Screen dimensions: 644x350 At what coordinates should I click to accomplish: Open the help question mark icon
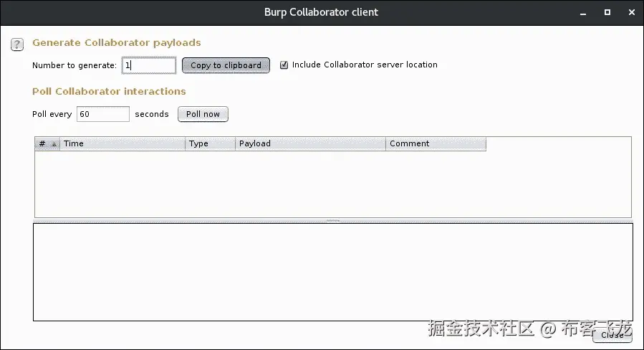point(17,44)
